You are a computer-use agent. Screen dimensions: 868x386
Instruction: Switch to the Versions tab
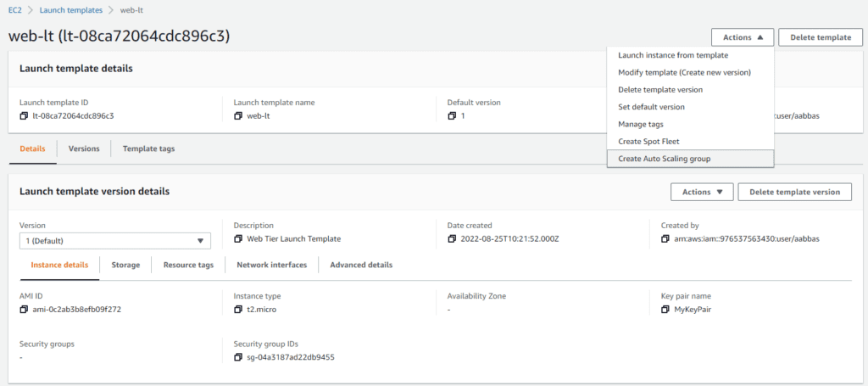[84, 148]
